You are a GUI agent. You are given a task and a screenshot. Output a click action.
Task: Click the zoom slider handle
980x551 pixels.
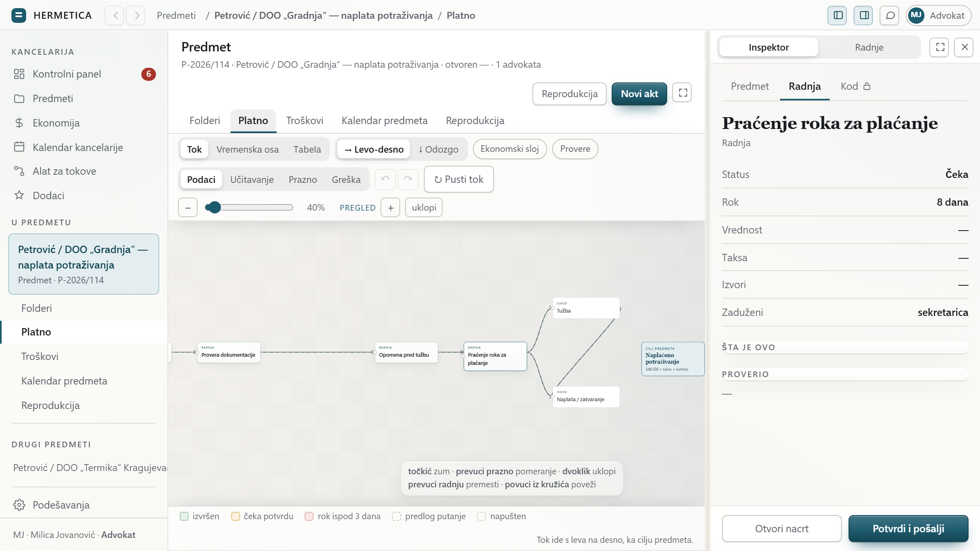pyautogui.click(x=215, y=207)
